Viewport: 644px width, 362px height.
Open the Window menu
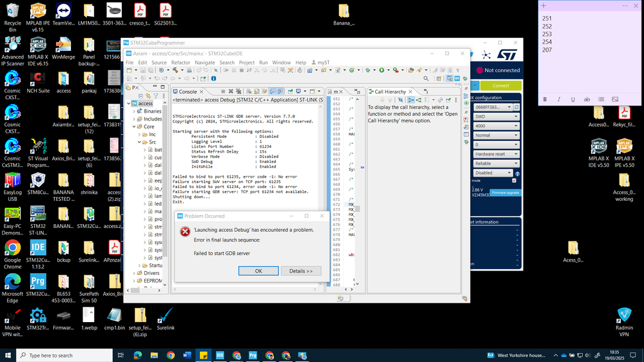[x=281, y=62]
